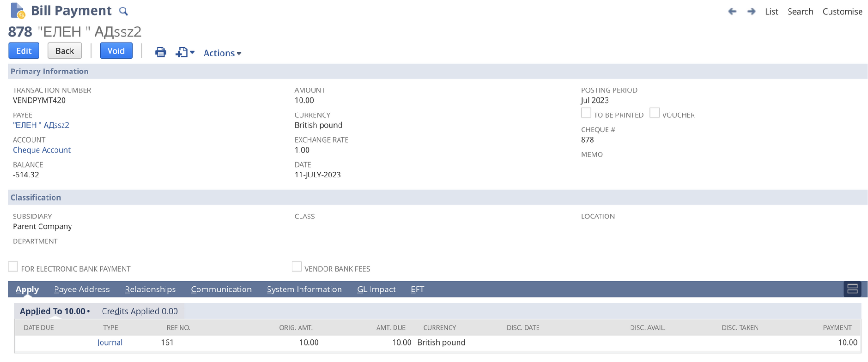This screenshot has height=362, width=868.
Task: Open the Payee Address tab
Action: 82,289
